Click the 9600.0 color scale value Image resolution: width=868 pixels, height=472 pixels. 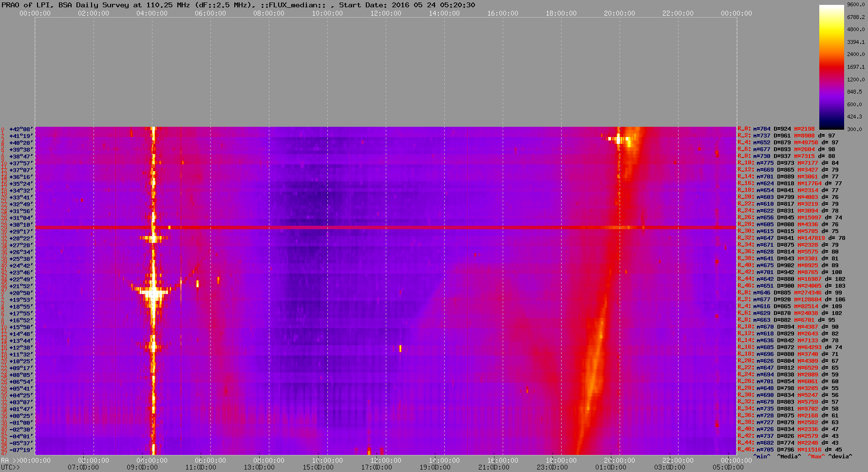pyautogui.click(x=856, y=4)
